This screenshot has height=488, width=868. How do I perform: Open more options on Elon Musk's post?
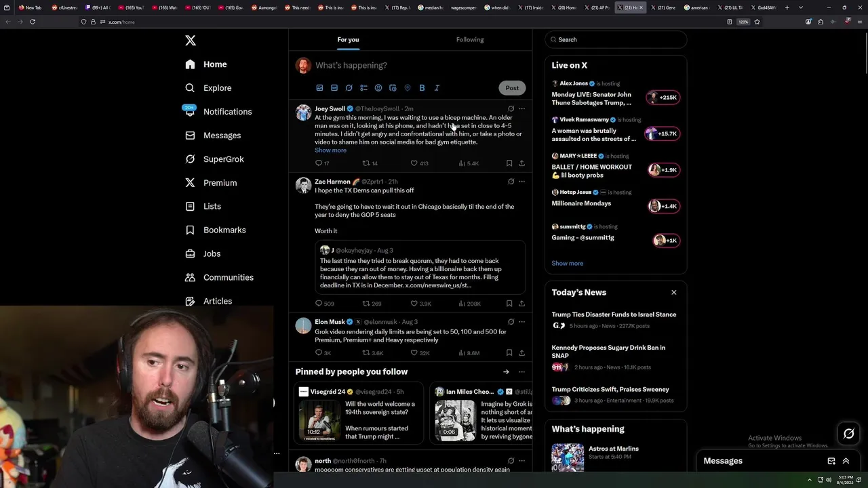(x=521, y=322)
